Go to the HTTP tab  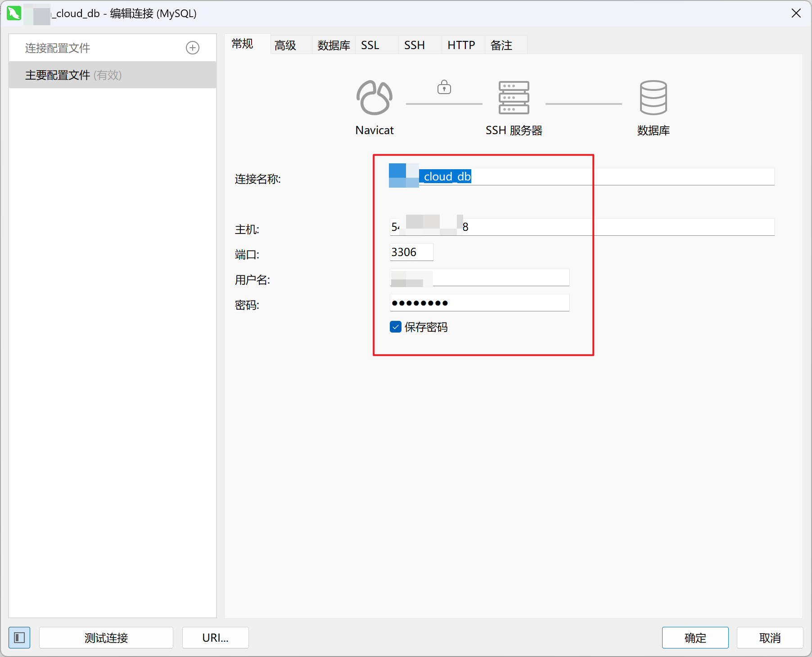pyautogui.click(x=461, y=45)
